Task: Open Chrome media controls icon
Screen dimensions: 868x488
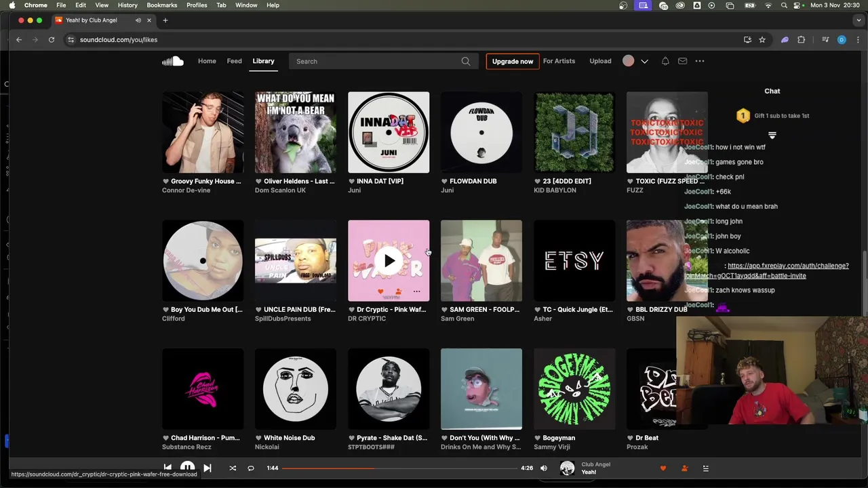Action: tap(825, 40)
